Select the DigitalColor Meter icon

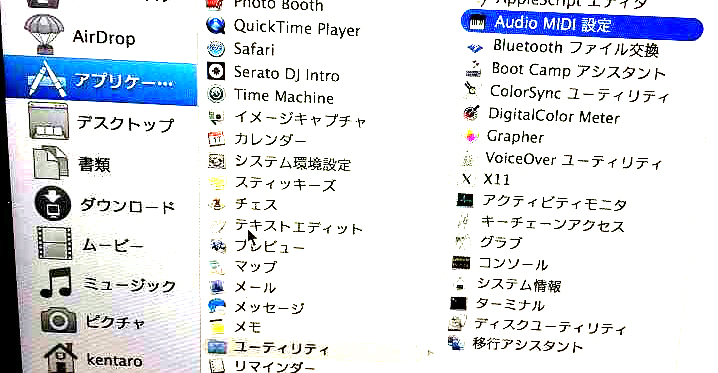(x=471, y=113)
